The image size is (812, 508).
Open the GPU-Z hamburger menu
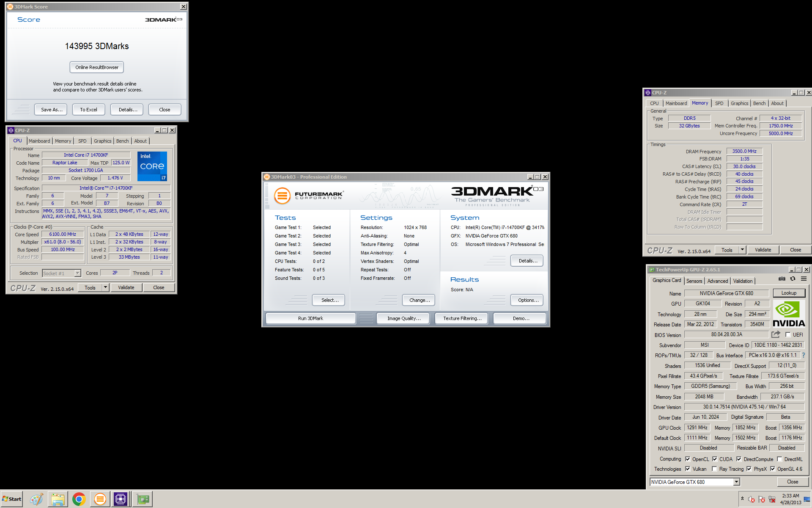(804, 279)
